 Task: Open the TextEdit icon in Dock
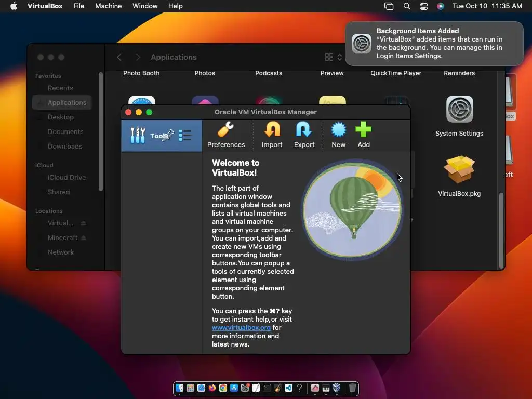256,388
